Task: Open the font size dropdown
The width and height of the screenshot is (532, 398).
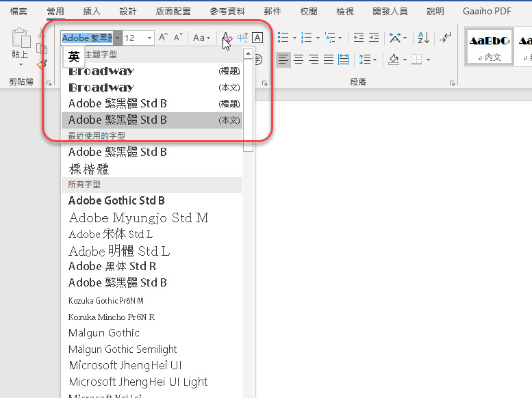Action: pyautogui.click(x=150, y=38)
